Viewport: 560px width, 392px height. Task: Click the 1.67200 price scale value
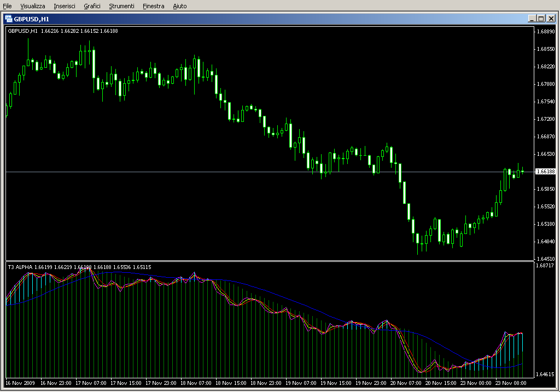click(x=546, y=119)
